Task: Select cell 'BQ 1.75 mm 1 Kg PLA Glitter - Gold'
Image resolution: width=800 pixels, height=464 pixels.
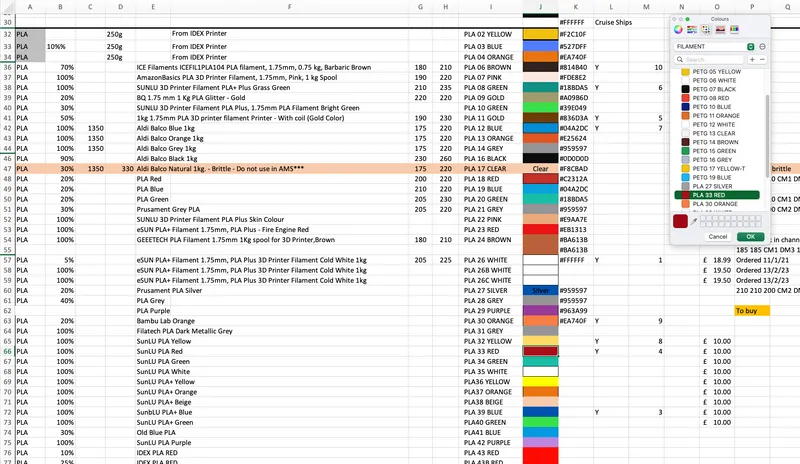Action: tap(191, 97)
